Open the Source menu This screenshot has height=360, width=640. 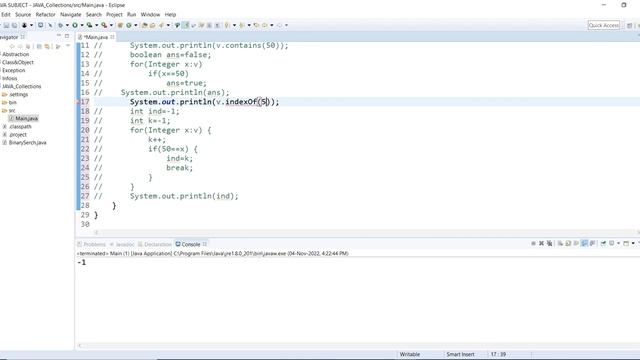[23, 14]
